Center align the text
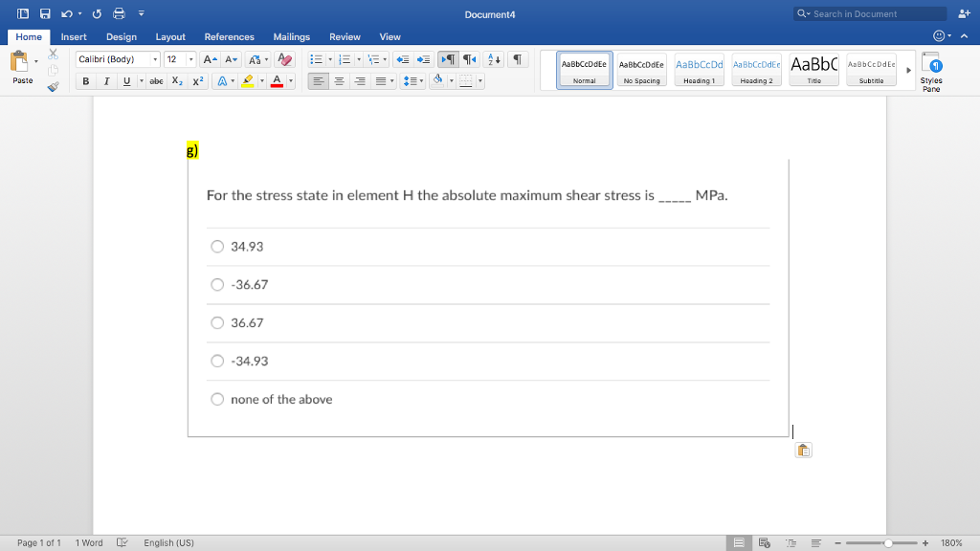 click(339, 81)
